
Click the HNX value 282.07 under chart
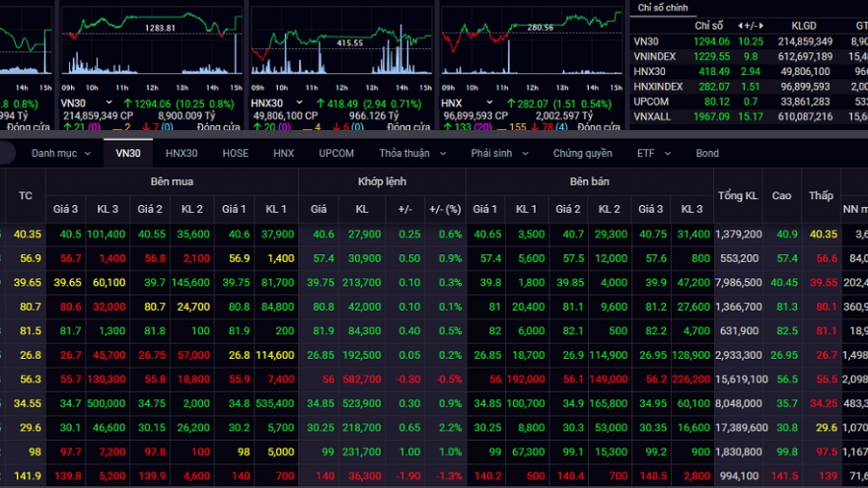click(533, 104)
